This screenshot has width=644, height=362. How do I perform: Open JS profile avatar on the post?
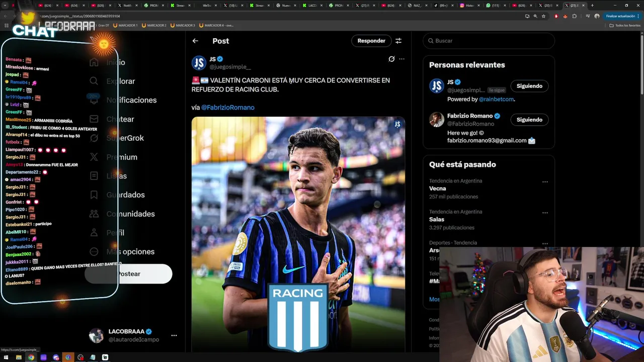(x=199, y=63)
